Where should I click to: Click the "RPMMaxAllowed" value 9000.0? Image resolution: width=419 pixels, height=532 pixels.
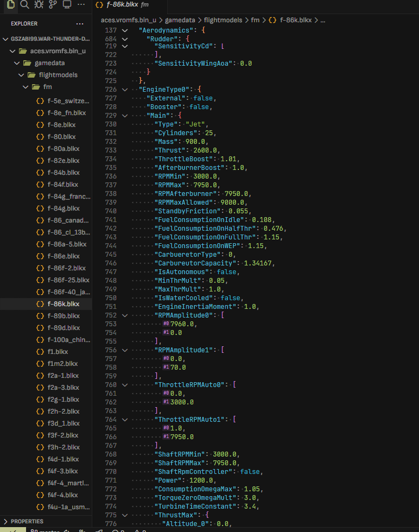point(232,202)
